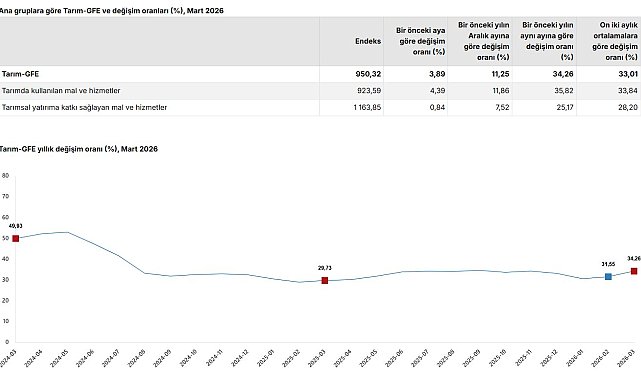The image size is (641, 380).
Task: Select row label Tarımda kullanılan mal ve hizmetler
Action: (x=61, y=91)
